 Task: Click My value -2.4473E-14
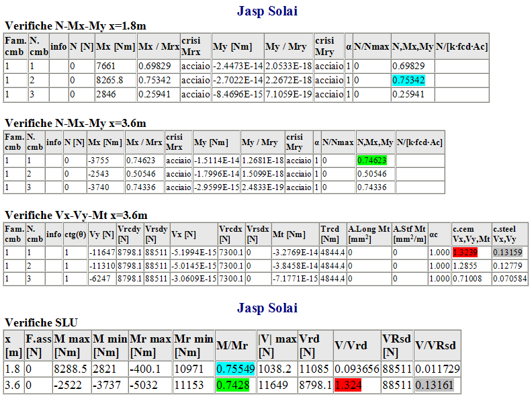pos(238,66)
